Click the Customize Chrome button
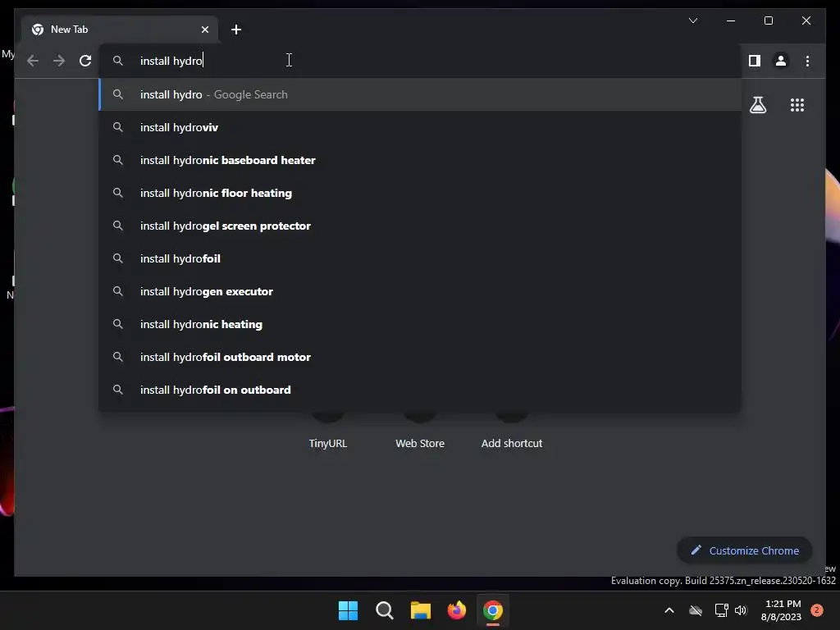This screenshot has width=840, height=630. pos(745,550)
